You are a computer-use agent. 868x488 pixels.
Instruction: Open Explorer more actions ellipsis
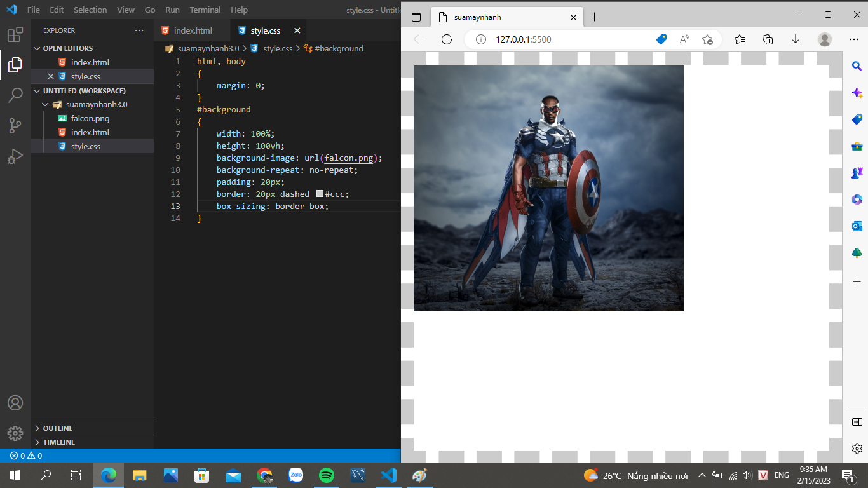pyautogui.click(x=139, y=30)
